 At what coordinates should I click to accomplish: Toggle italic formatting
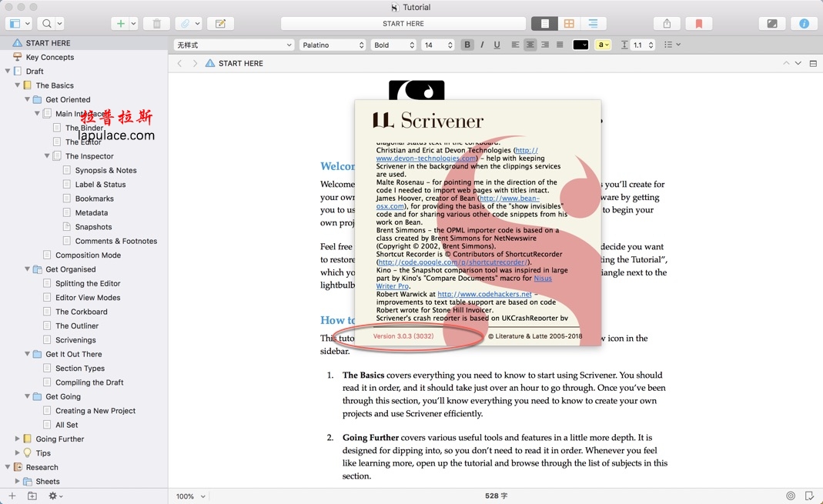482,45
